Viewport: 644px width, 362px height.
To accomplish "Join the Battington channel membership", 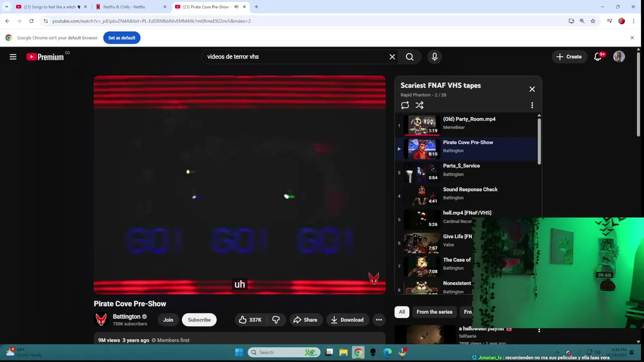I will [x=168, y=320].
